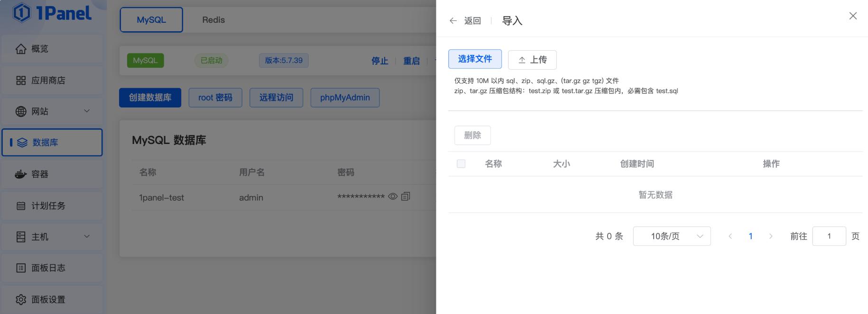This screenshot has height=314, width=868.
Task: Open the 10条/页 page size dropdown
Action: coord(672,236)
